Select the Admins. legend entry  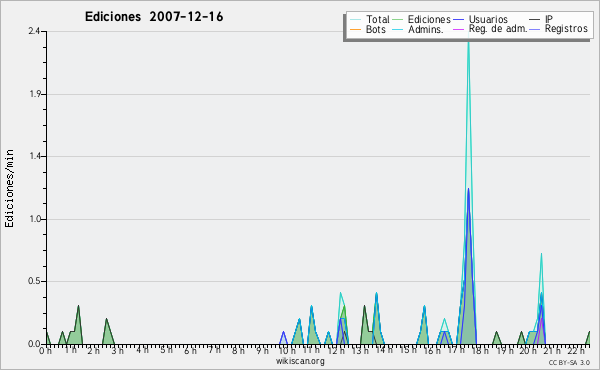[417, 29]
